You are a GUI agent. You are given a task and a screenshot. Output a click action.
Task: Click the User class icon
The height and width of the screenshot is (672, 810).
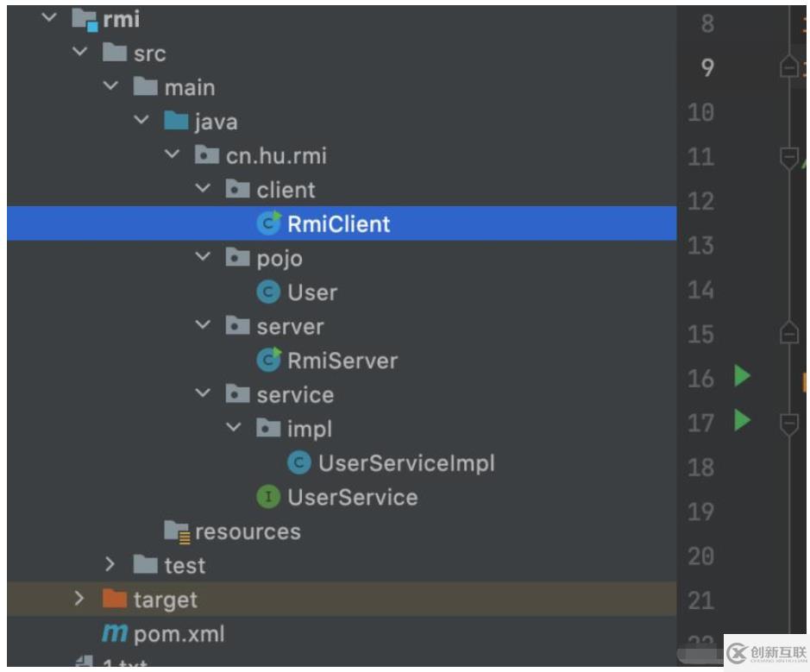pos(269,292)
